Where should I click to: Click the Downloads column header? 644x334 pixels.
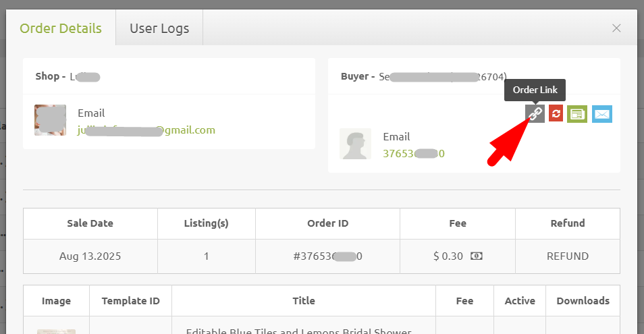(583, 301)
